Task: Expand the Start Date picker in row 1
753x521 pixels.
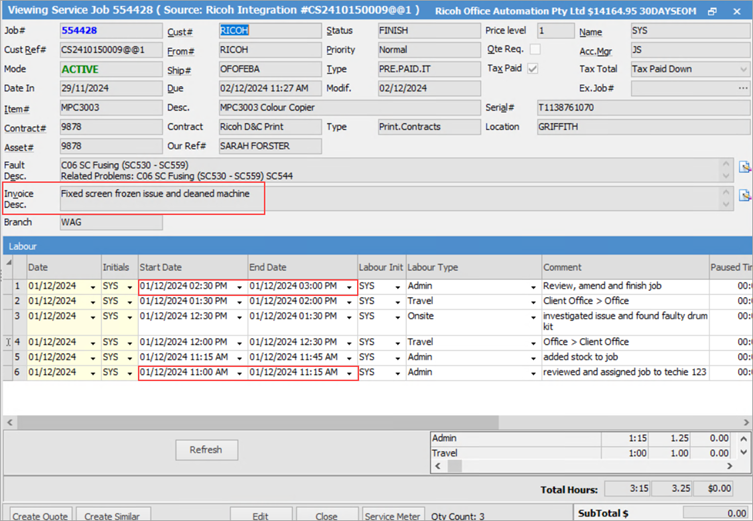Action: 239,286
